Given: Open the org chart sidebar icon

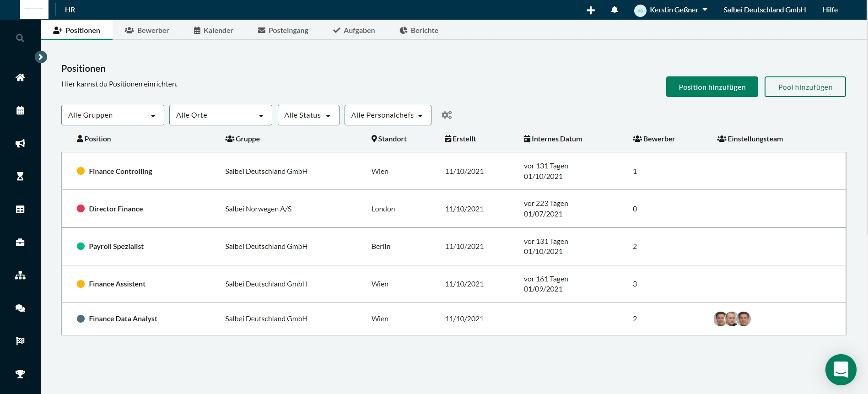Looking at the screenshot, I should pyautogui.click(x=20, y=275).
